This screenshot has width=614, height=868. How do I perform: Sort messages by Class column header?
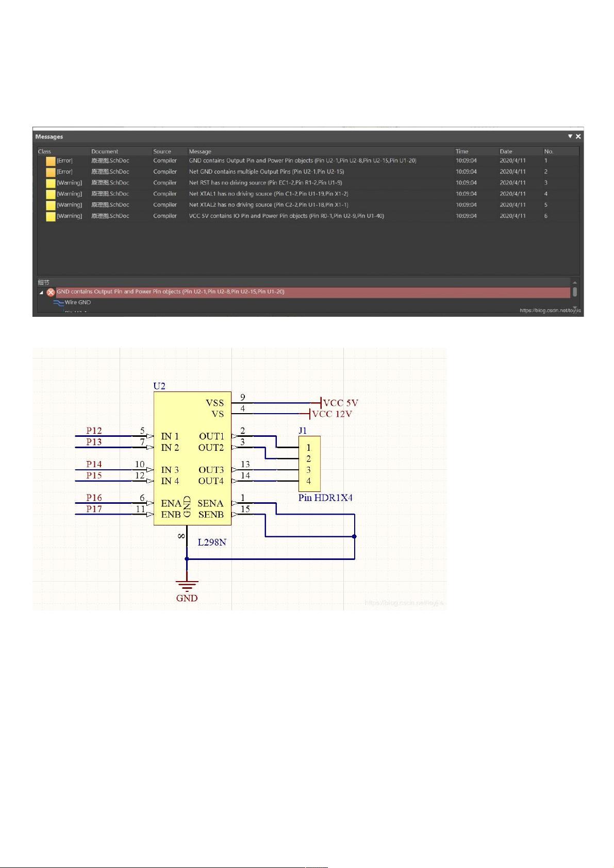(x=44, y=151)
